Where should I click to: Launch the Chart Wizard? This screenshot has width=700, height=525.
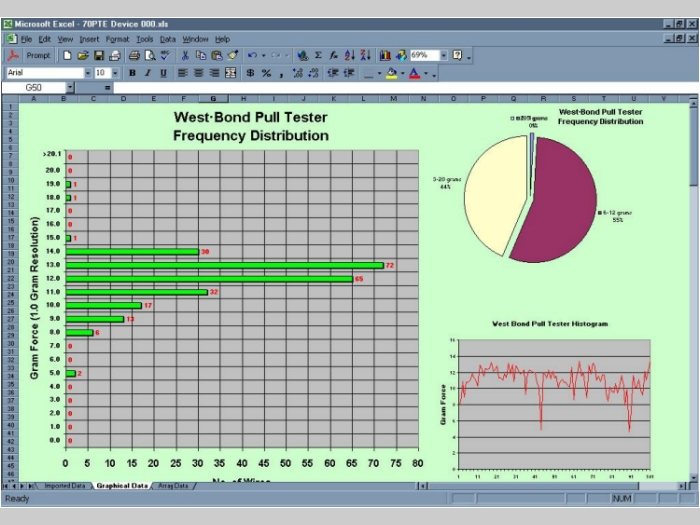tap(385, 55)
